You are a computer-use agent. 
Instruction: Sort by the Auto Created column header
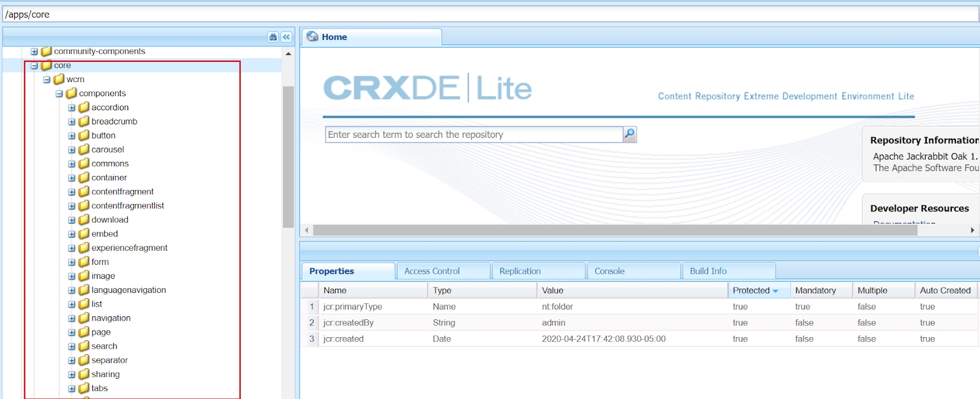click(x=948, y=291)
